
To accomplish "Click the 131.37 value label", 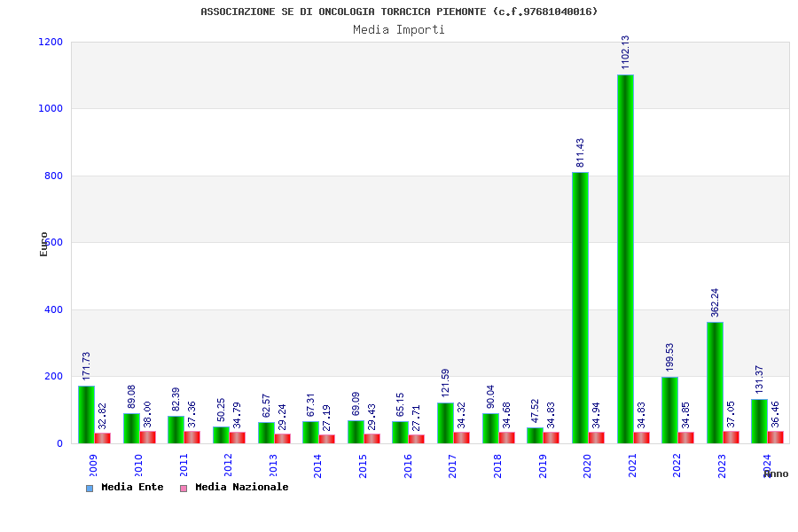I will point(759,379).
